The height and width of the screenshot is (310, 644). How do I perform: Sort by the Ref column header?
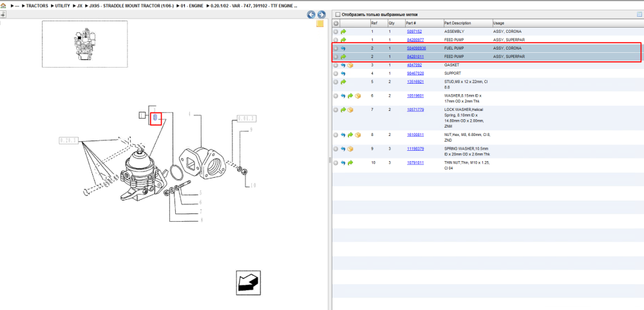tap(378, 23)
